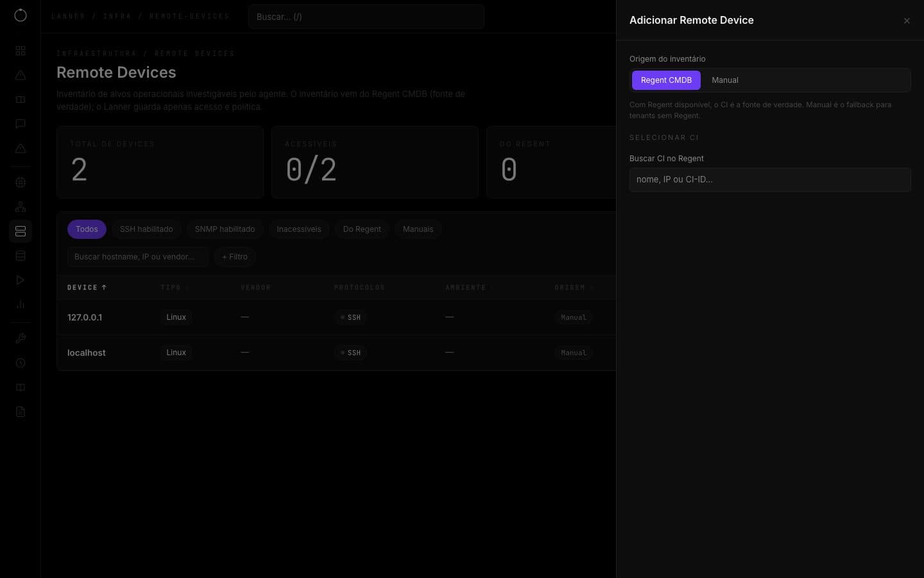Click the wrench tools icon in sidebar
This screenshot has height=578, width=924.
coord(21,338)
